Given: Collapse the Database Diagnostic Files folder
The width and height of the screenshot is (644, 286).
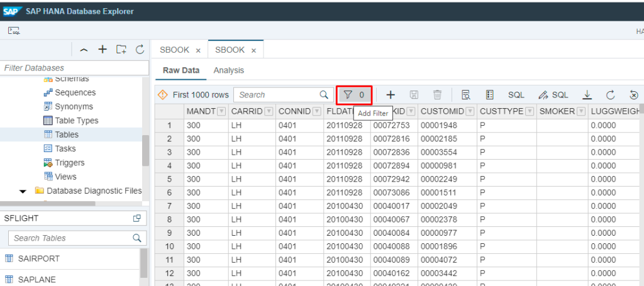Looking at the screenshot, I should [23, 191].
